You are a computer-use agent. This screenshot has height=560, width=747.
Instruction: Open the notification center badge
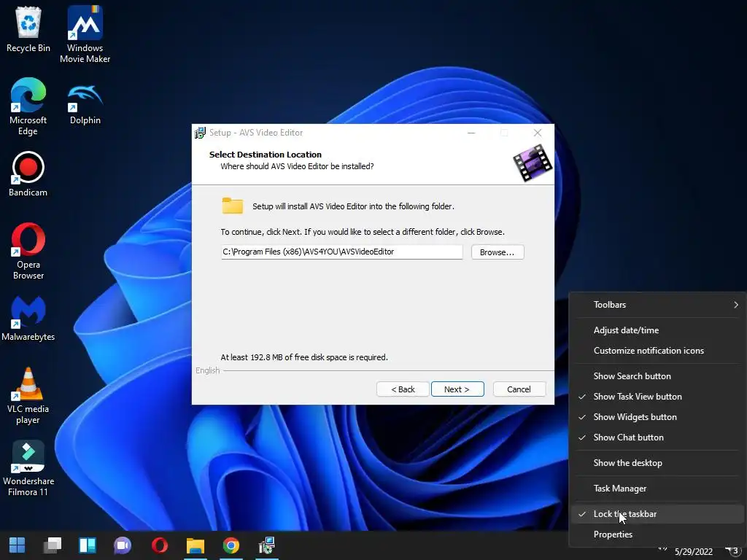point(734,551)
